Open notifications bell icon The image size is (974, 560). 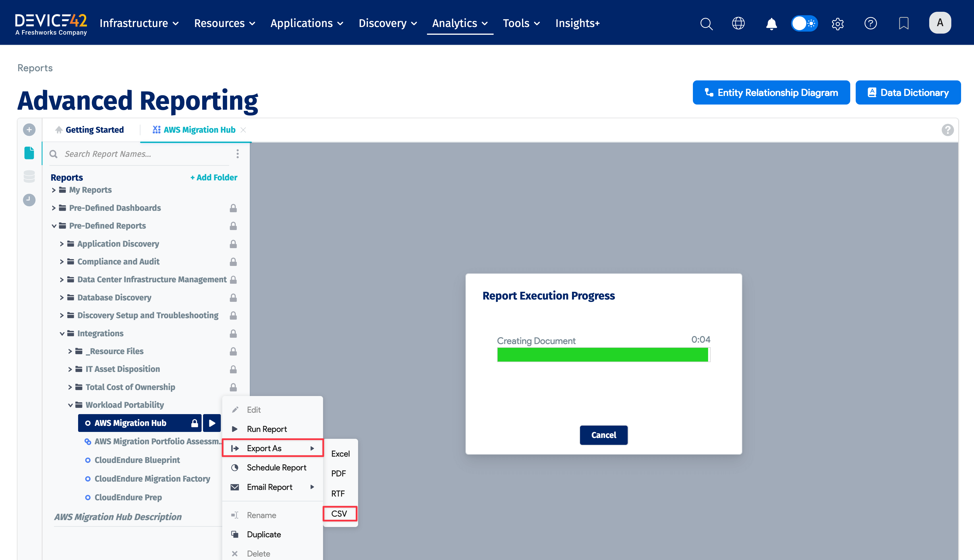click(771, 24)
